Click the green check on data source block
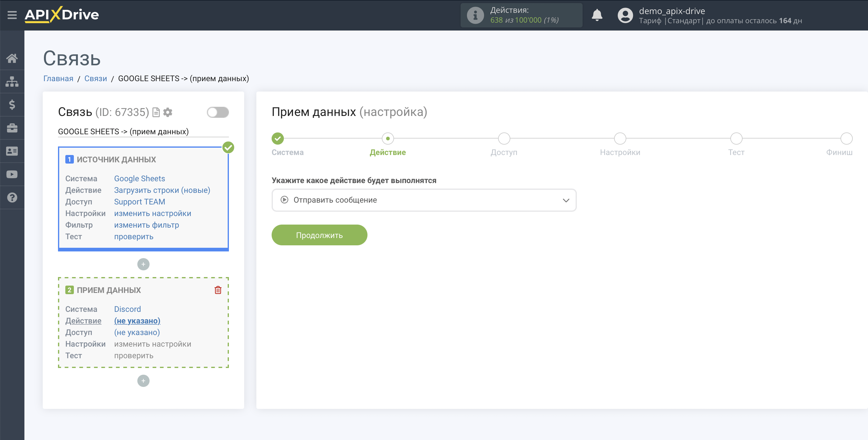The image size is (868, 440). (229, 148)
